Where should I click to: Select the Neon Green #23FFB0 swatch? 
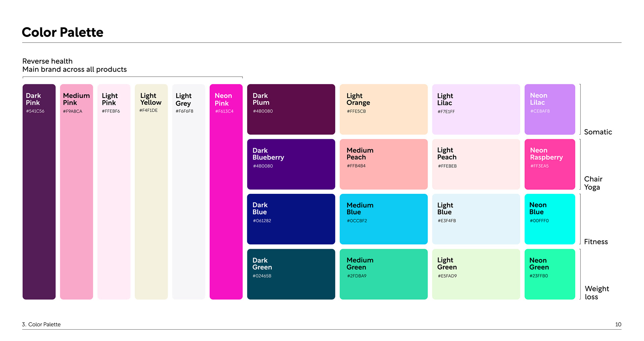[550, 274]
